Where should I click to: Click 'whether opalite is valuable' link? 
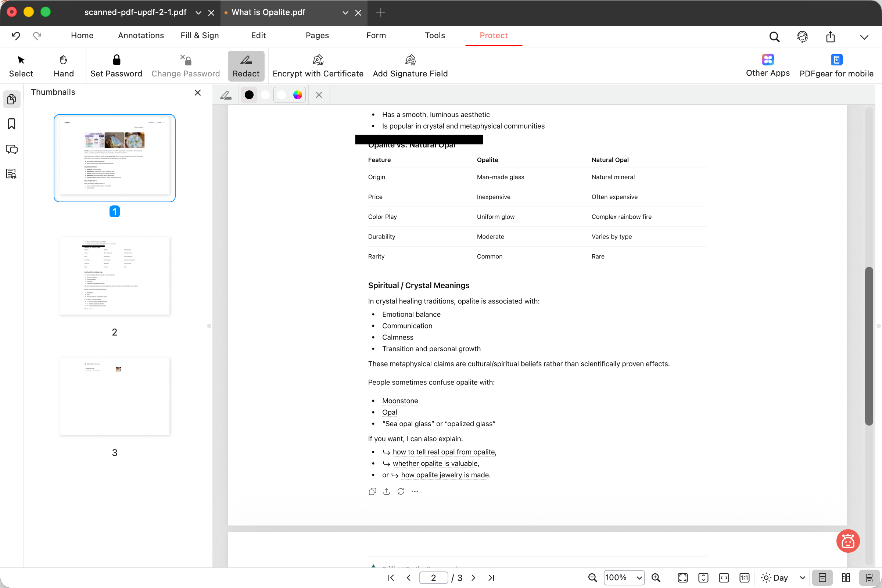[435, 463]
